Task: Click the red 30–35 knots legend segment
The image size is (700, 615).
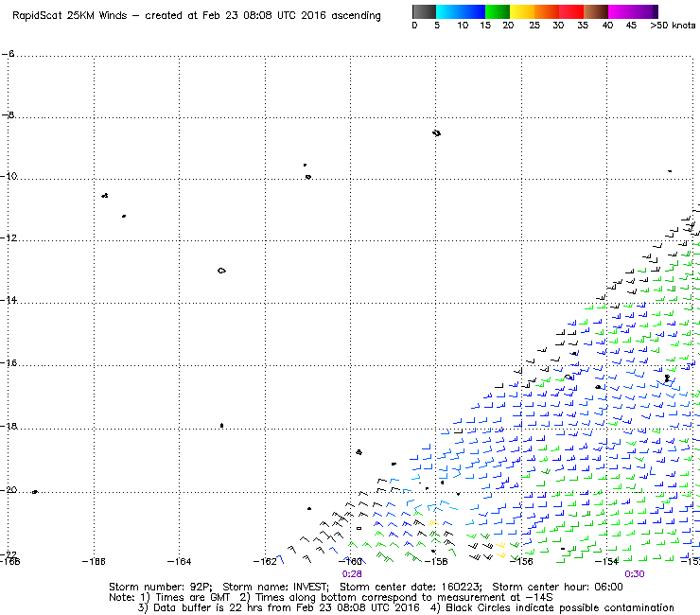Action: (x=571, y=11)
